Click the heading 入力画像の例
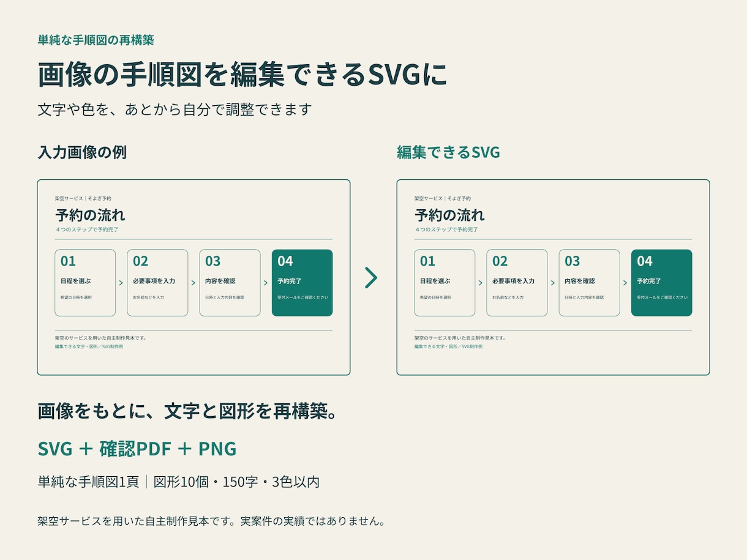747x560 pixels. coord(82,152)
